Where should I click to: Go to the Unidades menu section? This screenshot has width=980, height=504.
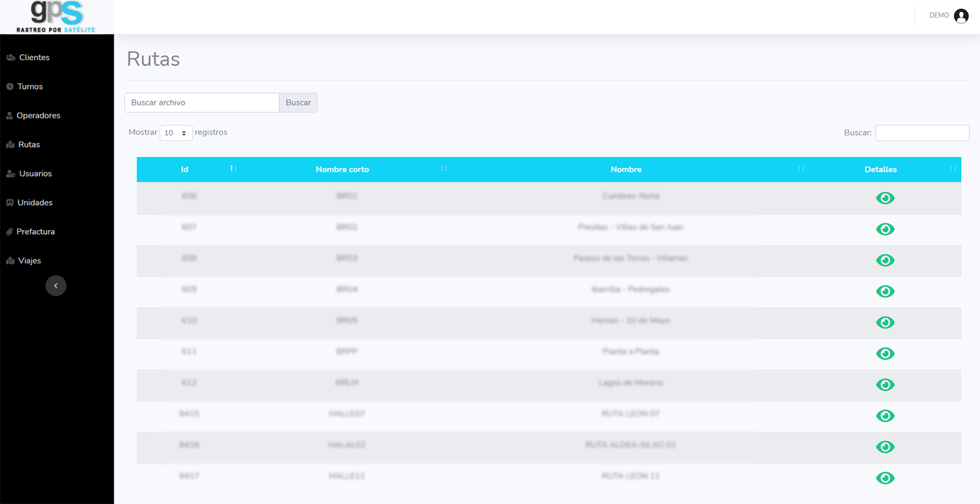click(35, 203)
